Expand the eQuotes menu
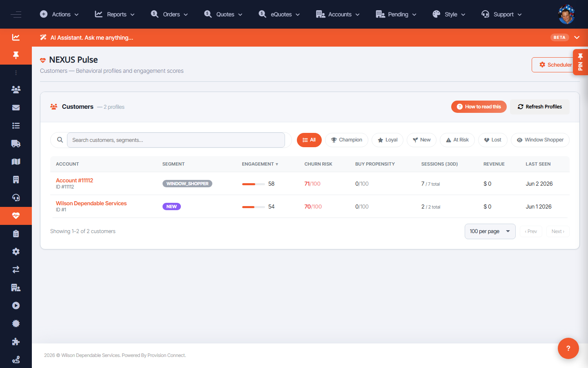Image resolution: width=588 pixels, height=368 pixels. tap(279, 14)
